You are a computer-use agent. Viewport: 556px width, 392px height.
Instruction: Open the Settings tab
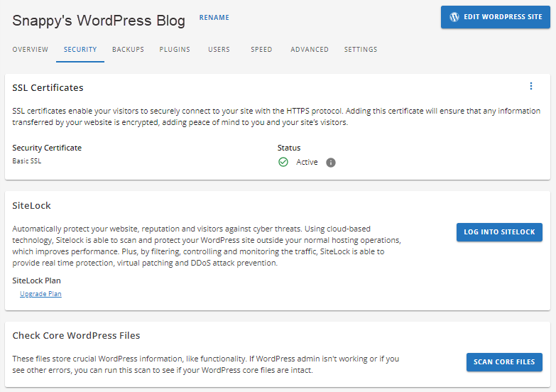point(361,50)
